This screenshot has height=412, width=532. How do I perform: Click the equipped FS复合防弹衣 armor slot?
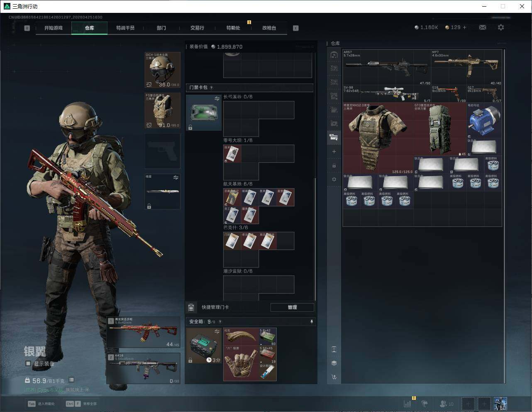point(163,110)
